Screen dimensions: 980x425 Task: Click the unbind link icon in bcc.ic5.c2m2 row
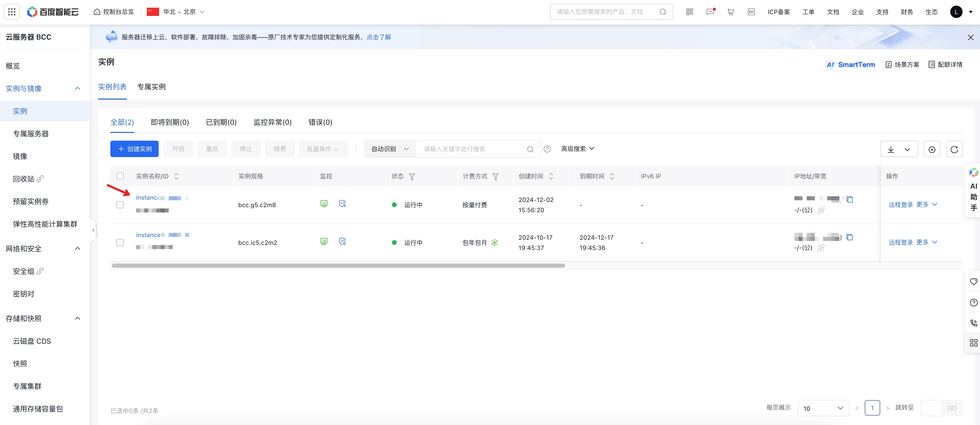coord(821,248)
